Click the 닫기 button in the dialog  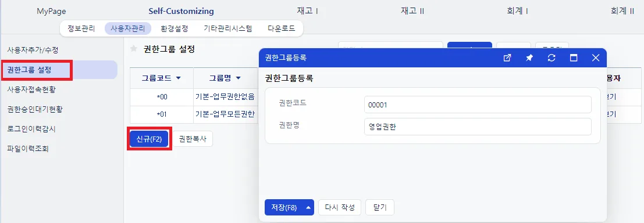380,207
